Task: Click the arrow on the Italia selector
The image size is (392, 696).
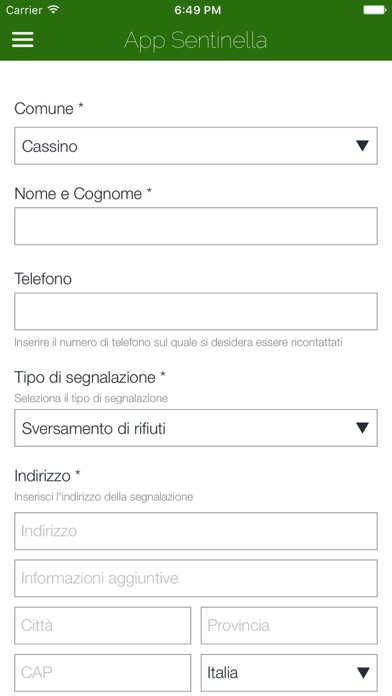Action: pyautogui.click(x=363, y=672)
